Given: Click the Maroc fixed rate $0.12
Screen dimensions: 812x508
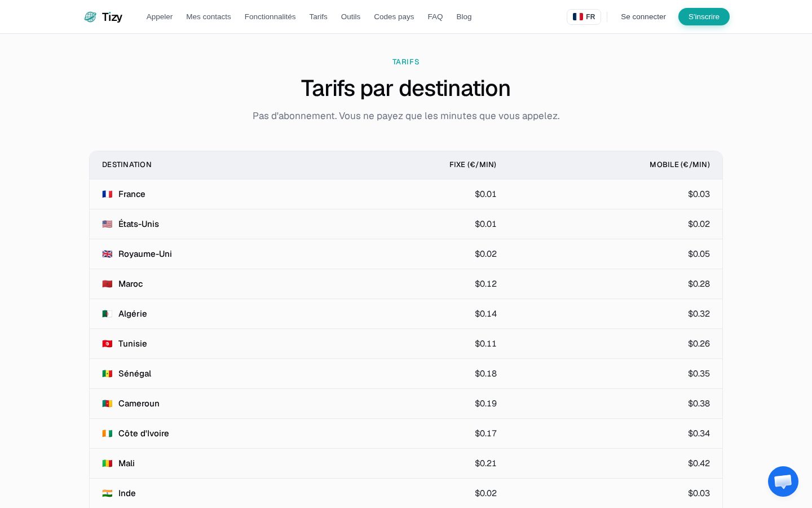Looking at the screenshot, I should [486, 284].
